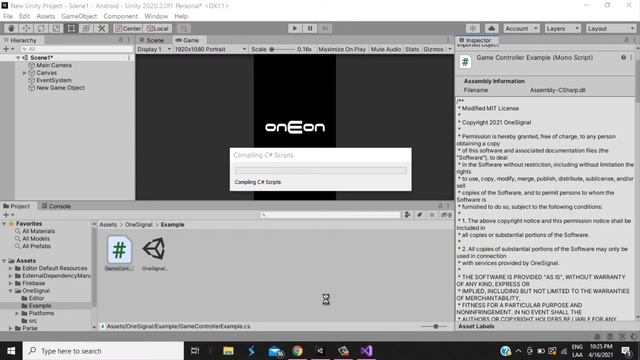Image resolution: width=640 pixels, height=360 pixels.
Task: Toggle Maximize On Play
Action: point(342,49)
